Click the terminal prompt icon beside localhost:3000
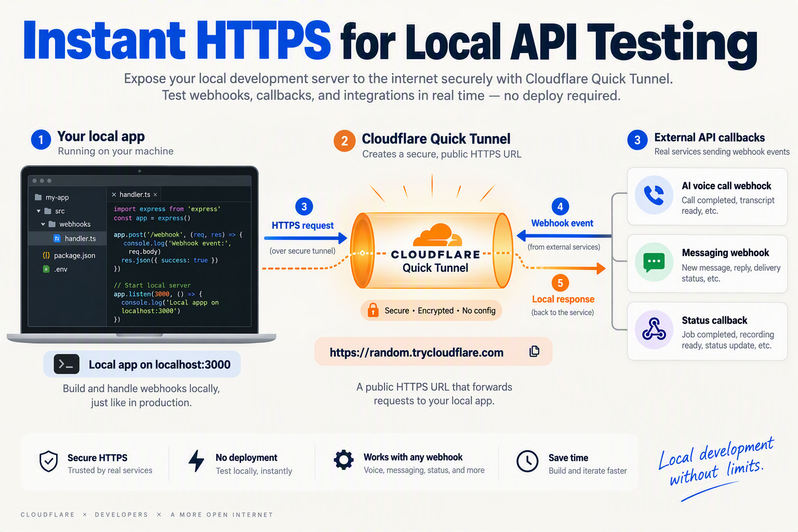The image size is (798, 532). tap(66, 364)
